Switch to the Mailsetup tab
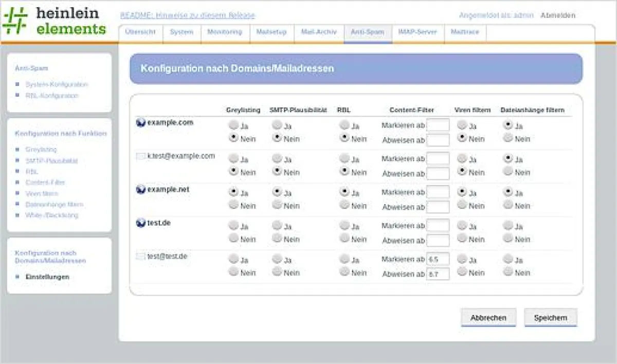 [x=271, y=32]
